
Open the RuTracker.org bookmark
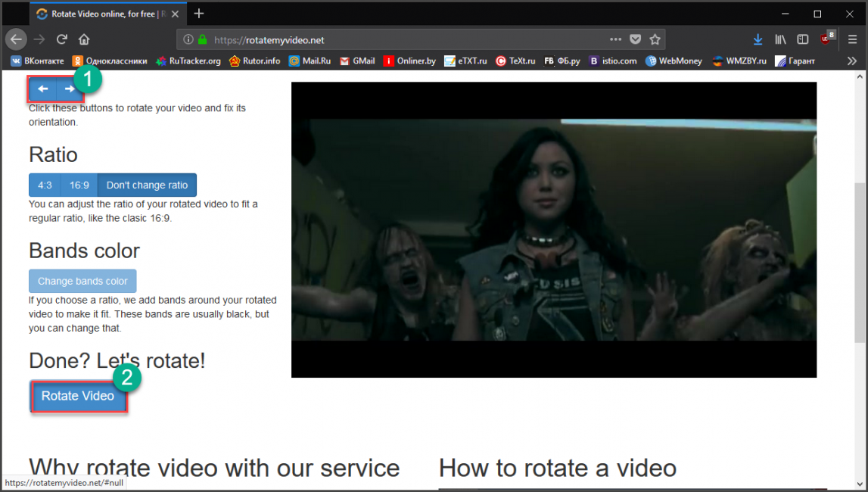pyautogui.click(x=188, y=61)
